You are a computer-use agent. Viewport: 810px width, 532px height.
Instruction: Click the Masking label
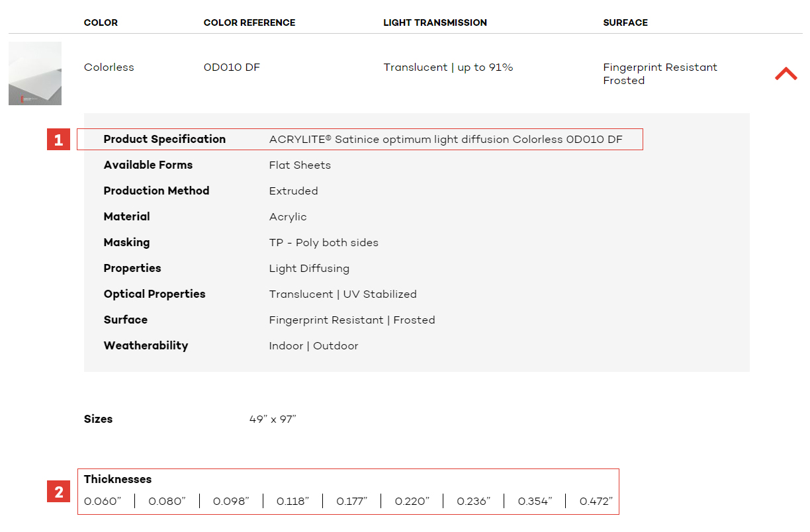coord(126,242)
